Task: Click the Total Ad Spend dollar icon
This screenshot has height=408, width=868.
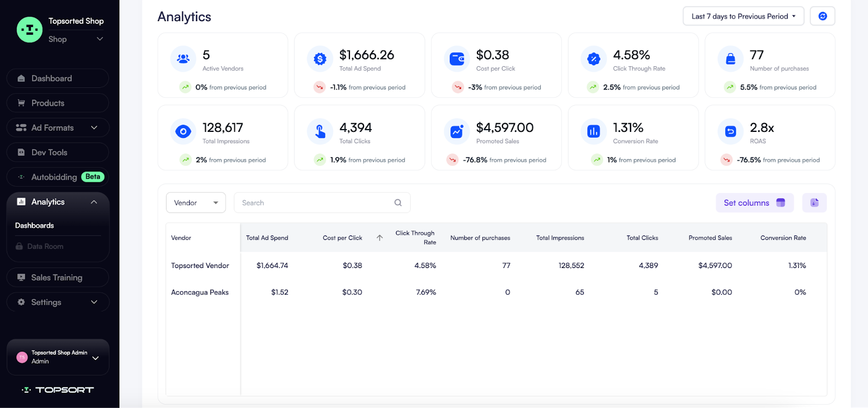Action: coord(320,59)
